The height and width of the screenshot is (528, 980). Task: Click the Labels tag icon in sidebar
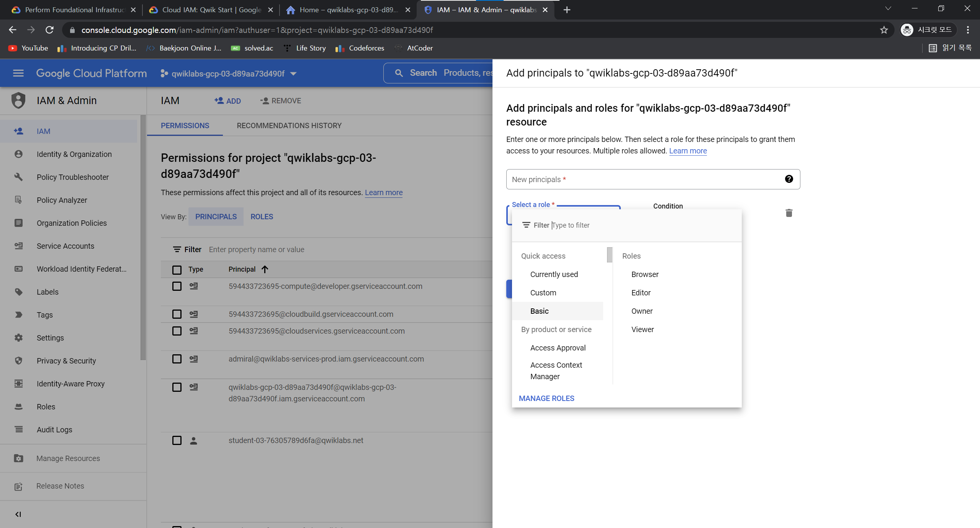pyautogui.click(x=18, y=292)
